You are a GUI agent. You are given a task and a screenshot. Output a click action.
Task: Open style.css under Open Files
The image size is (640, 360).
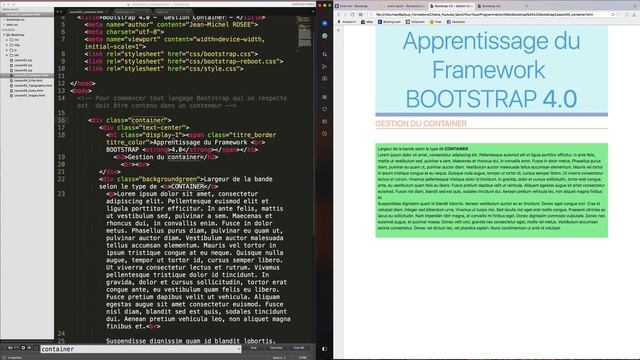12,24
